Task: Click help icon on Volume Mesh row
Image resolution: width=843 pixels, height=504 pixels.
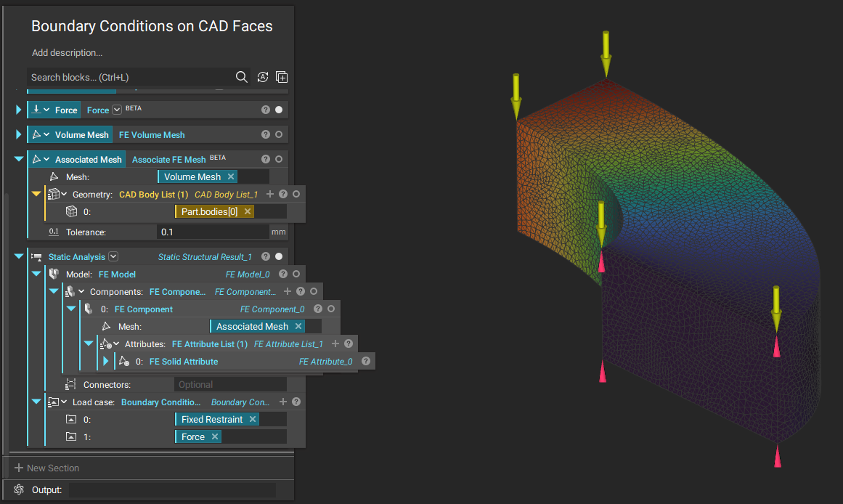Action: 266,134
